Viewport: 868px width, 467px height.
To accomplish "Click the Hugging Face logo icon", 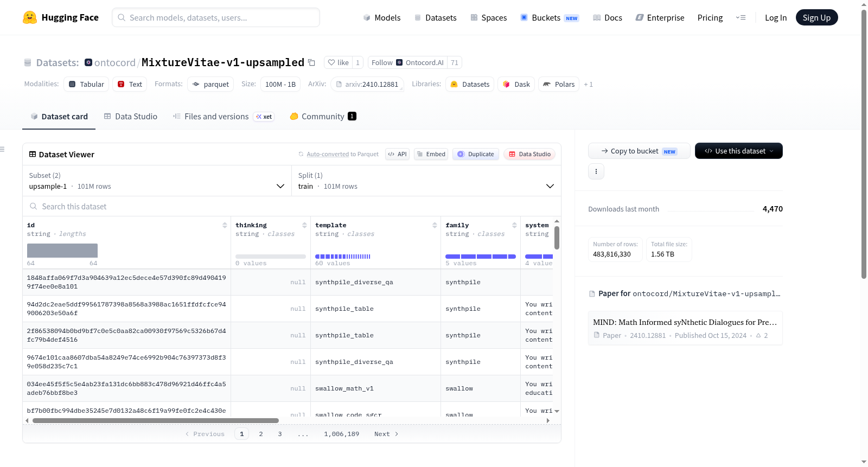I will [30, 17].
